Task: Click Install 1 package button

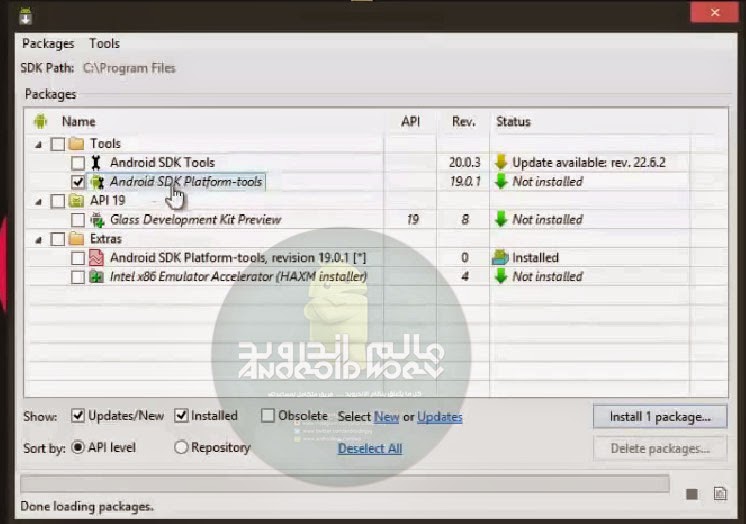Action: [660, 417]
